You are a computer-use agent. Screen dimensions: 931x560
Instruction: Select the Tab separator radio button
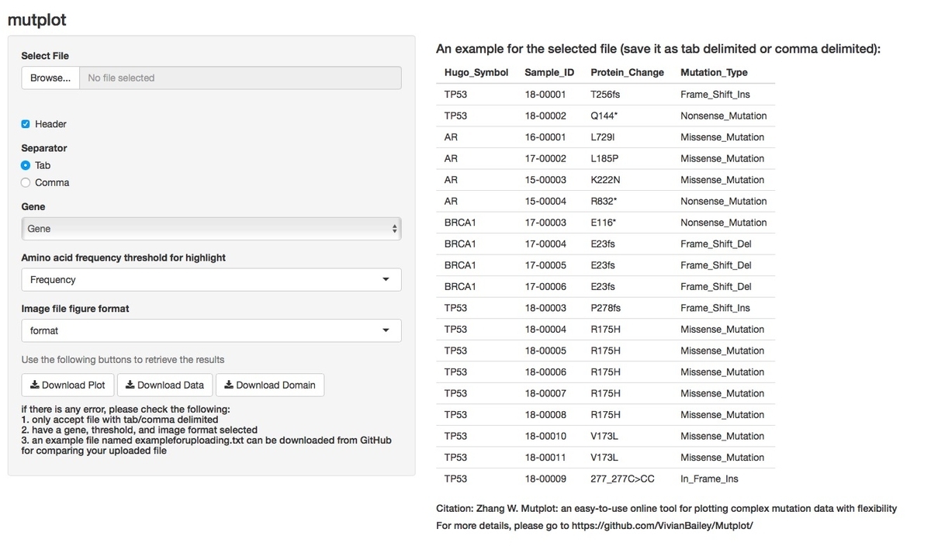(x=26, y=165)
